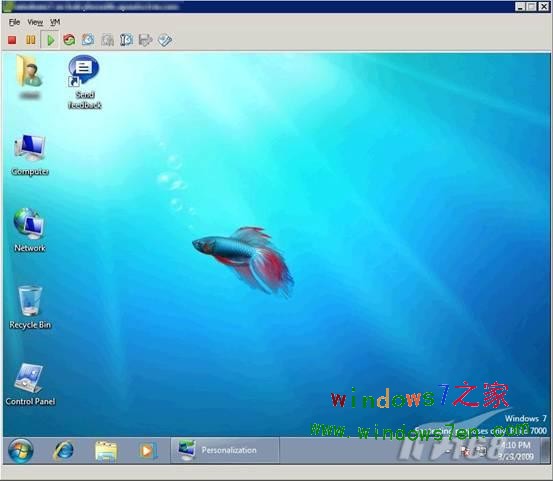Click the Recycle Bin label text
The height and width of the screenshot is (481, 553).
point(30,325)
